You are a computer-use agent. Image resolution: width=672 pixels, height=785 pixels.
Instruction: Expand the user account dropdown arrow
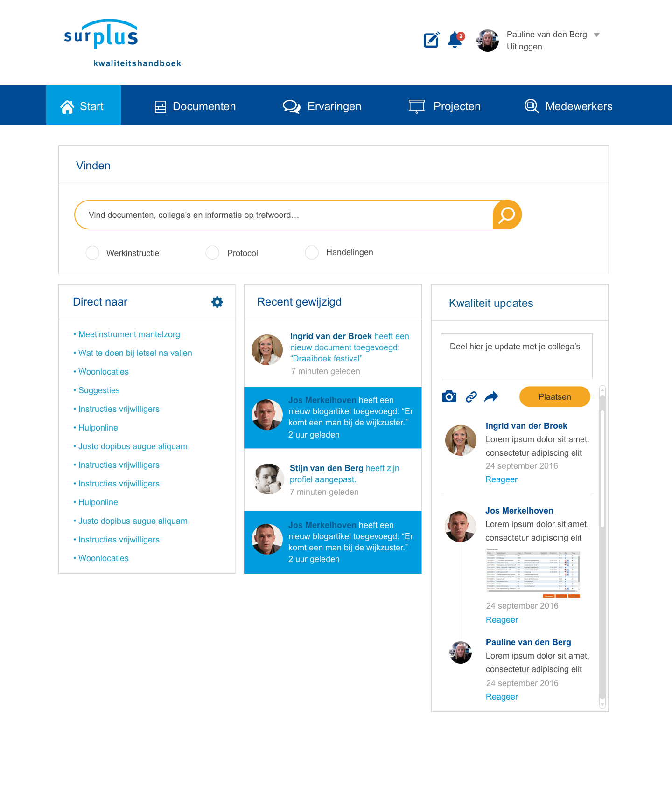point(596,35)
